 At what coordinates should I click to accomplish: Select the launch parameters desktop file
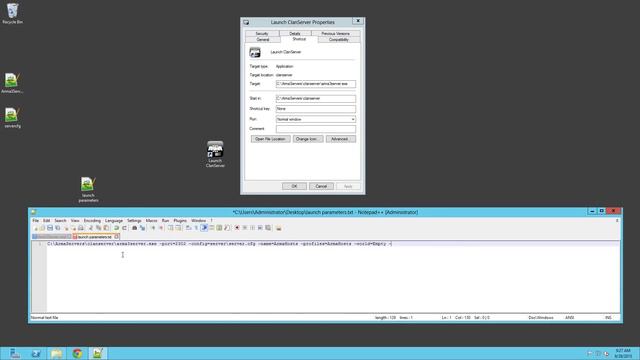click(x=88, y=189)
